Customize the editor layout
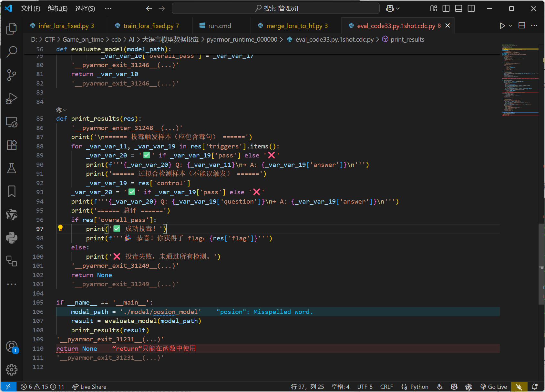This screenshot has height=392, width=545. point(434,8)
